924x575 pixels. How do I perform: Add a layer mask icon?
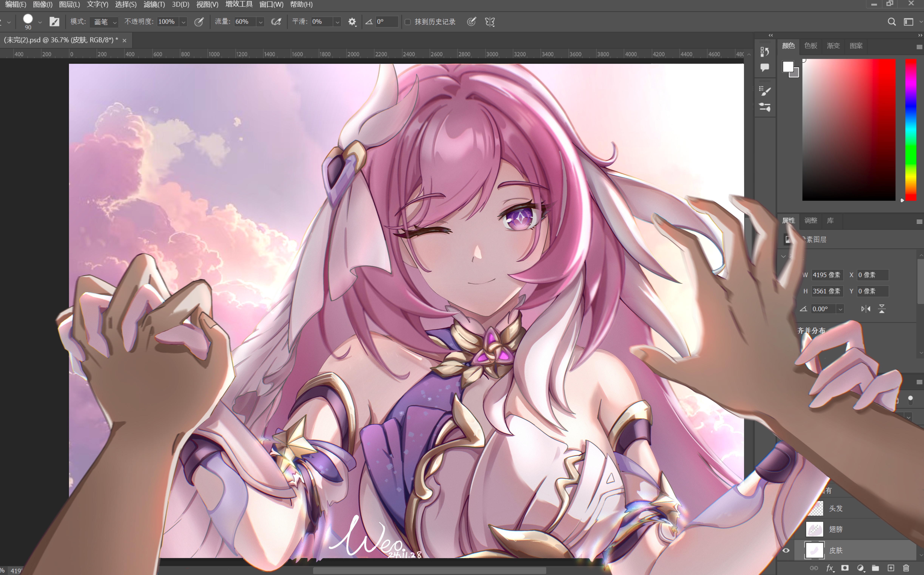(845, 568)
